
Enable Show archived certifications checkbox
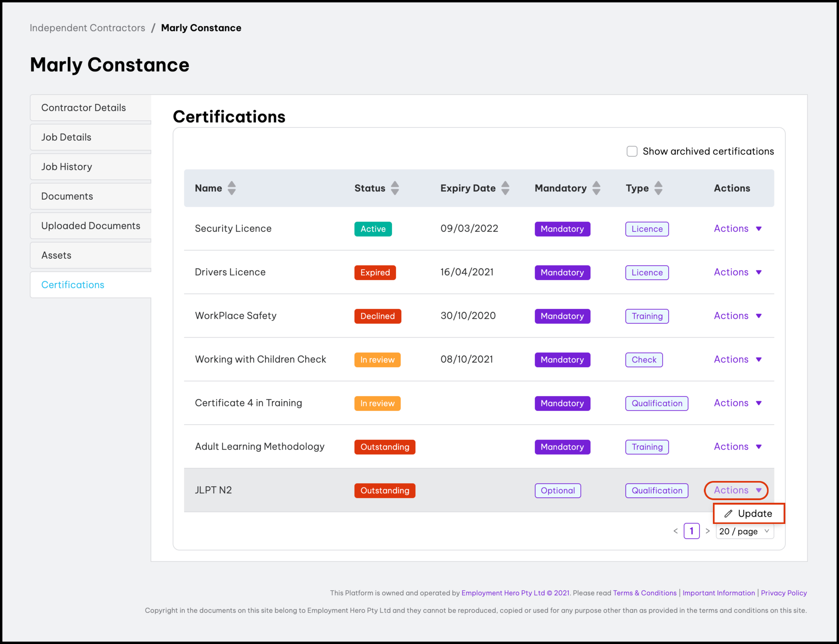632,151
